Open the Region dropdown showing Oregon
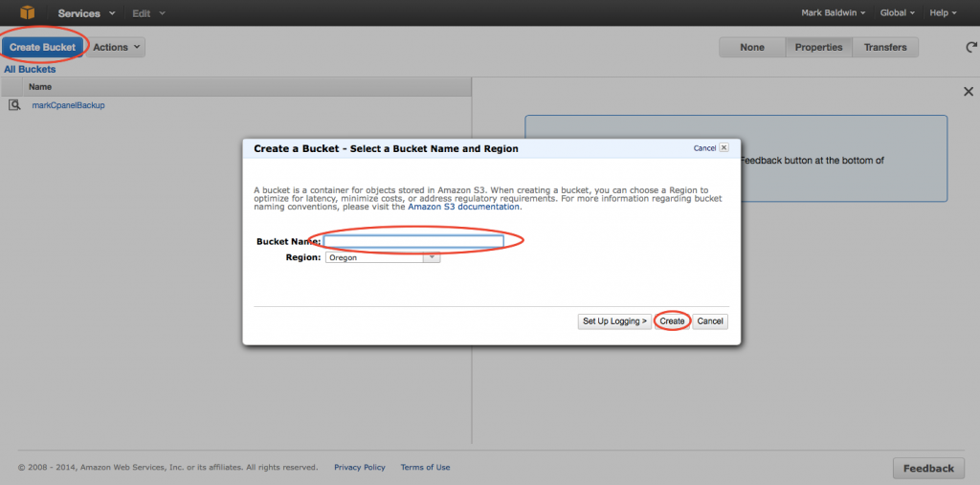 [383, 257]
